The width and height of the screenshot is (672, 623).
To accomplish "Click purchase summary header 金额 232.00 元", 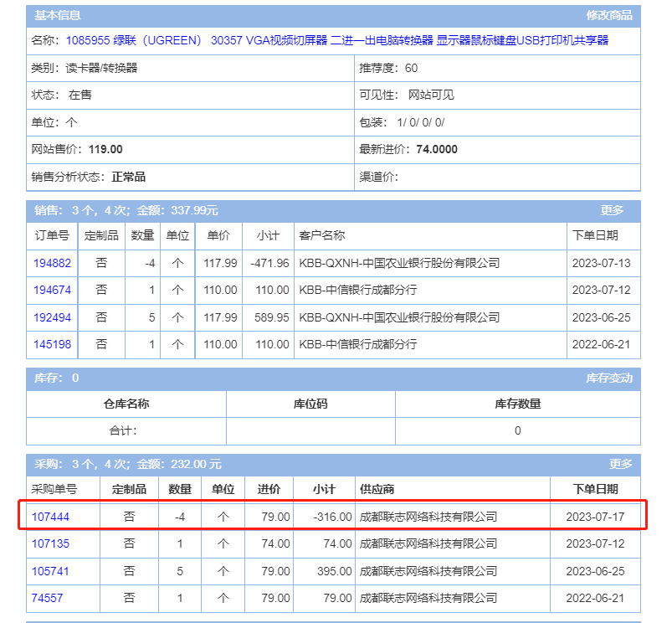I will [179, 465].
